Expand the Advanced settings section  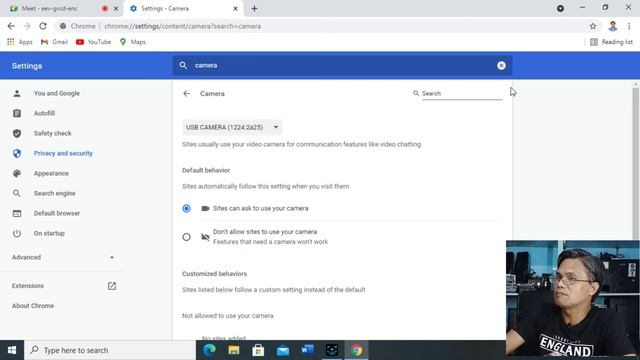pos(63,257)
